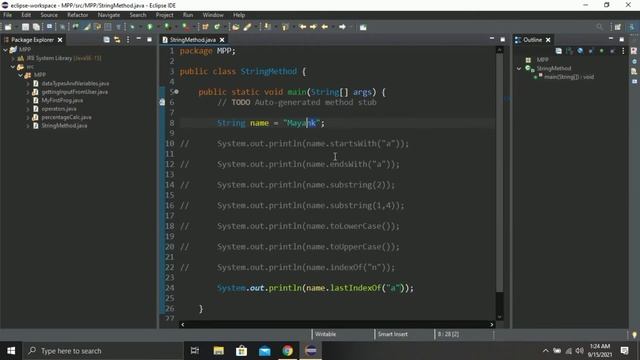The height and width of the screenshot is (360, 640).
Task: Click the Save All toolbar icon
Action: pos(36,27)
